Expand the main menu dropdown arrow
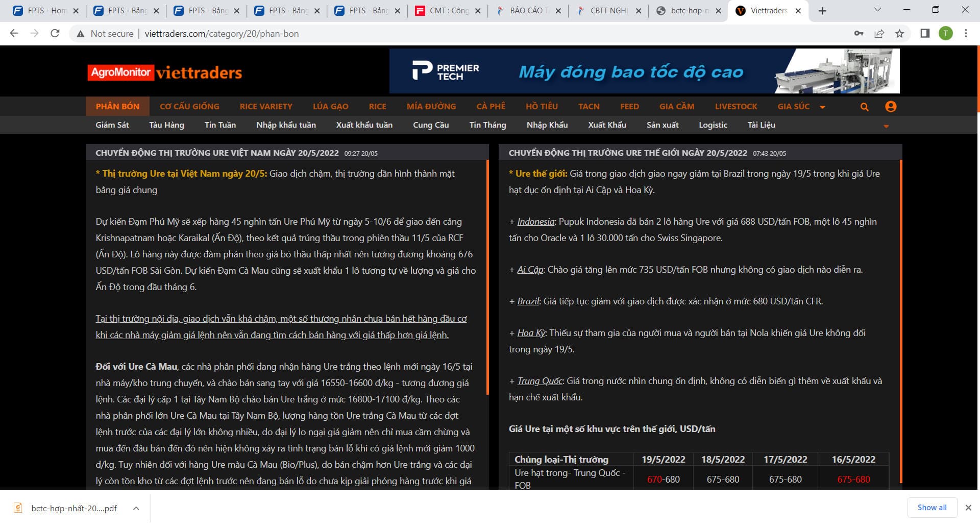Screen dimensions: 980x526 (x=822, y=107)
